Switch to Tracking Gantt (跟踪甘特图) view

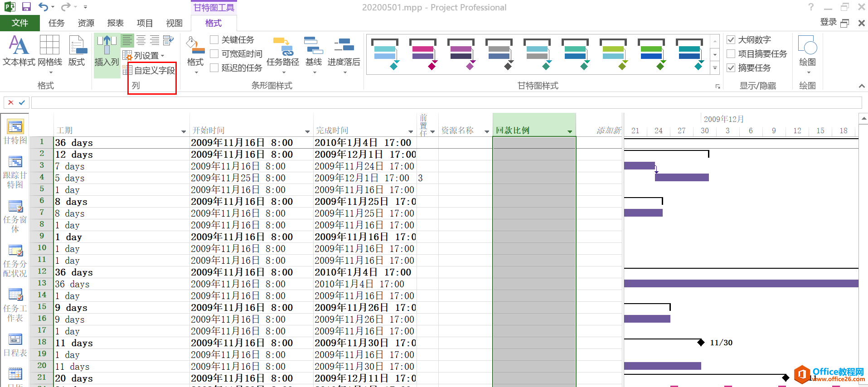[15, 172]
